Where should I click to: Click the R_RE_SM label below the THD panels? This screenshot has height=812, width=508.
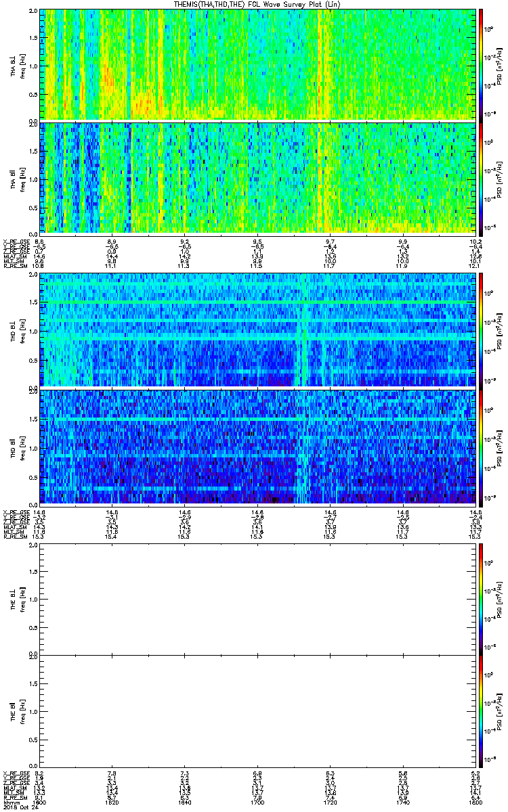[14, 535]
